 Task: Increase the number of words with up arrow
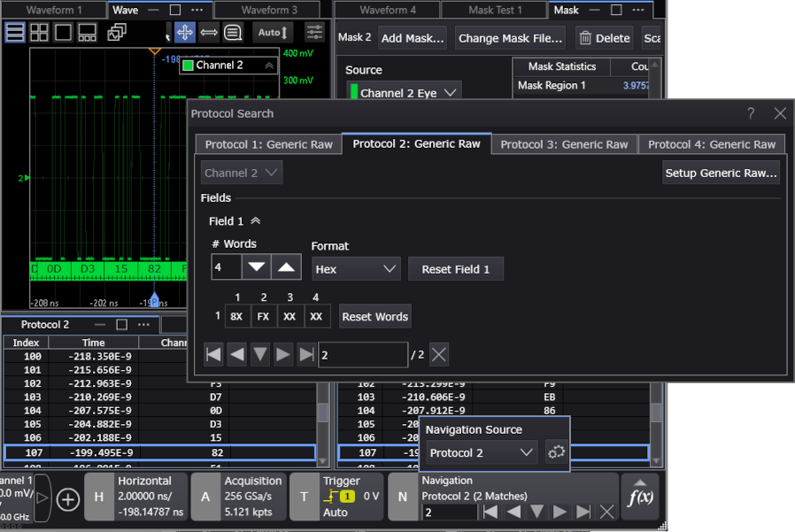286,267
